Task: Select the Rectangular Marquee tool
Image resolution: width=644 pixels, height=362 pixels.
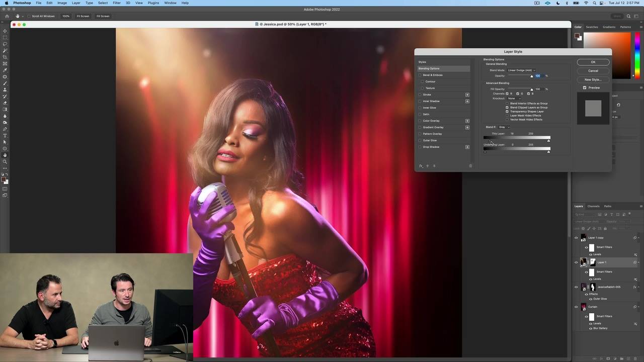Action: (5, 38)
